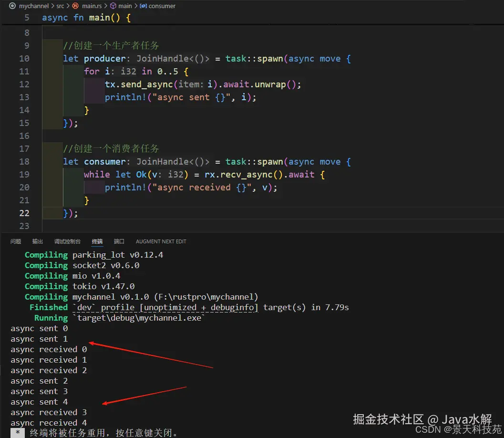Screen dimensions: 504x438
Task: Click the 'Finished dev profile' terminal line
Action: click(189, 307)
